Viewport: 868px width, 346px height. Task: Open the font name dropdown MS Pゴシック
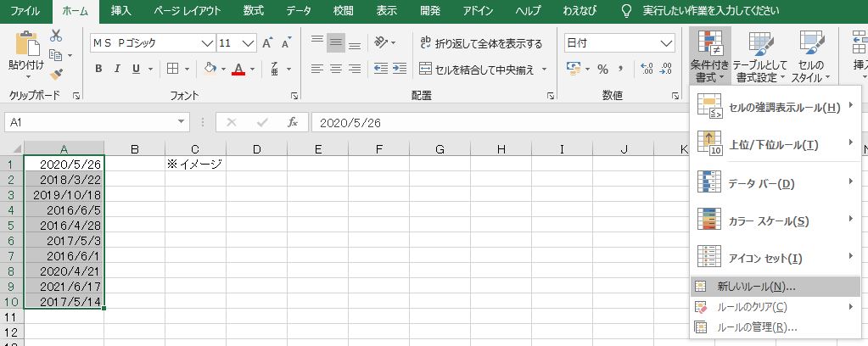coord(208,43)
